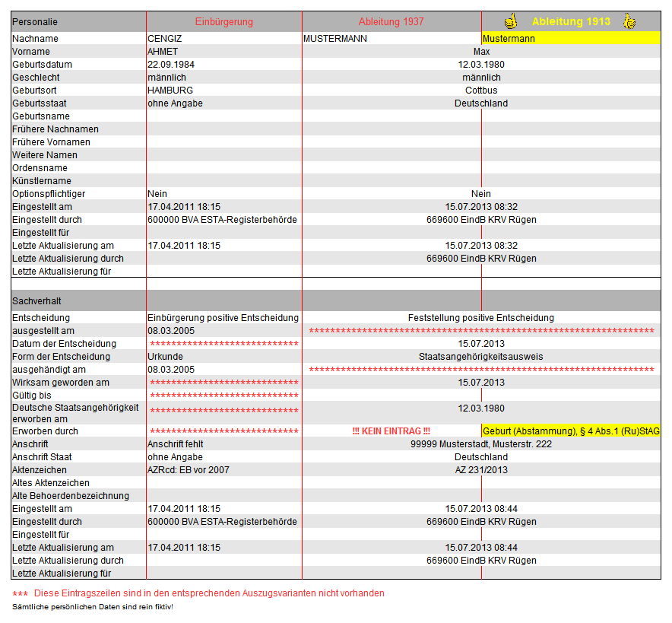Click 12.03.1980 in Deutsche Staatsangehörigkeit erworben am row

click(481, 408)
